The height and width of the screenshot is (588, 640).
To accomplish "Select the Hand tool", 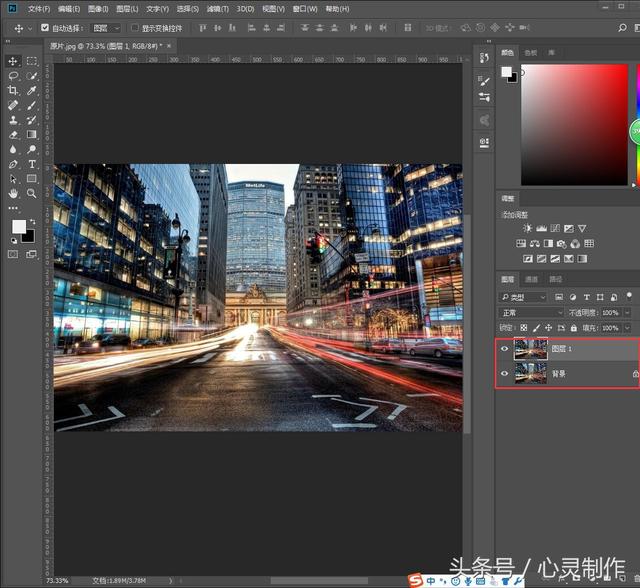I will tap(13, 193).
